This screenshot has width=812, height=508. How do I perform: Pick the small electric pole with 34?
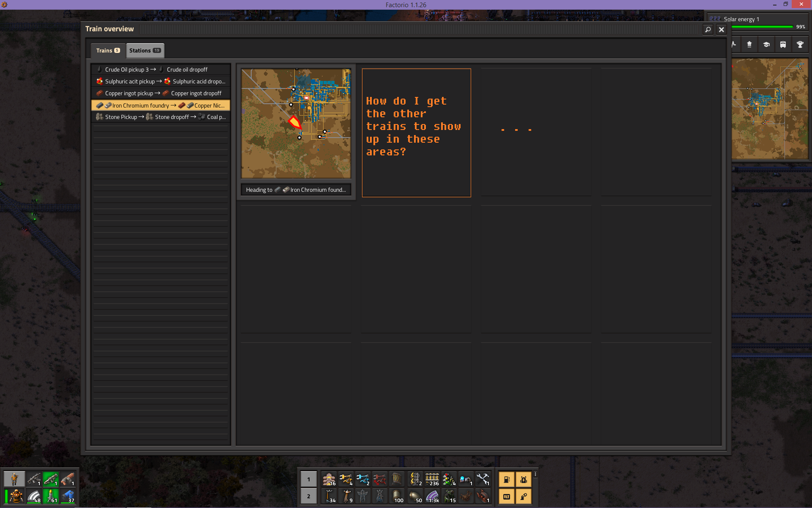329,496
